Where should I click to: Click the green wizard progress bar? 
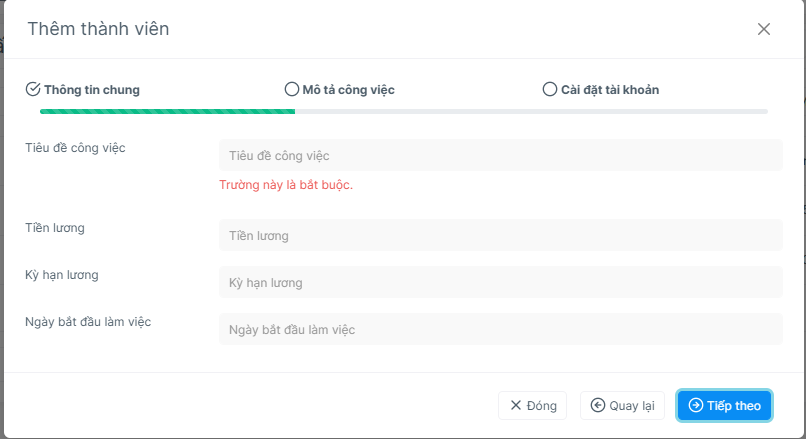pos(168,112)
